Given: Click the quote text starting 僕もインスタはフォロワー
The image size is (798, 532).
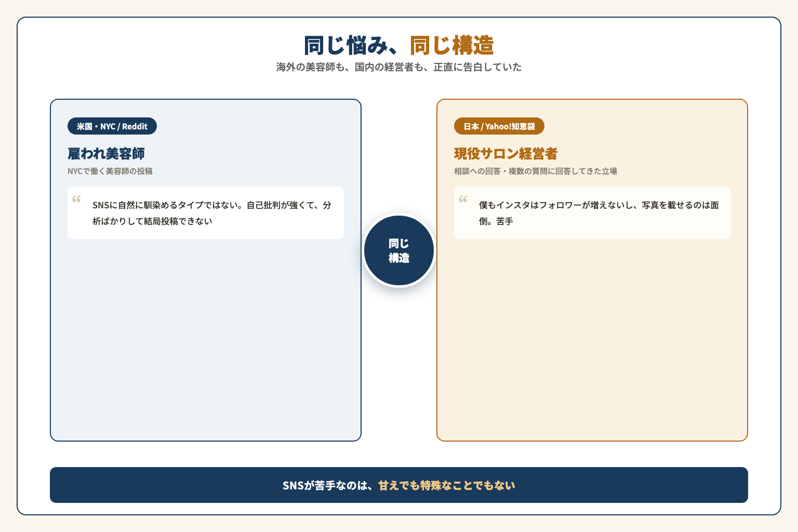Looking at the screenshot, I should tap(599, 213).
